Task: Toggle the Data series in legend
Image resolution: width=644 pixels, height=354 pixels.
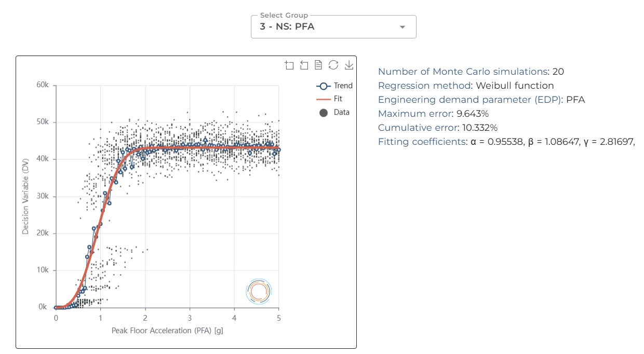Action: pos(334,112)
